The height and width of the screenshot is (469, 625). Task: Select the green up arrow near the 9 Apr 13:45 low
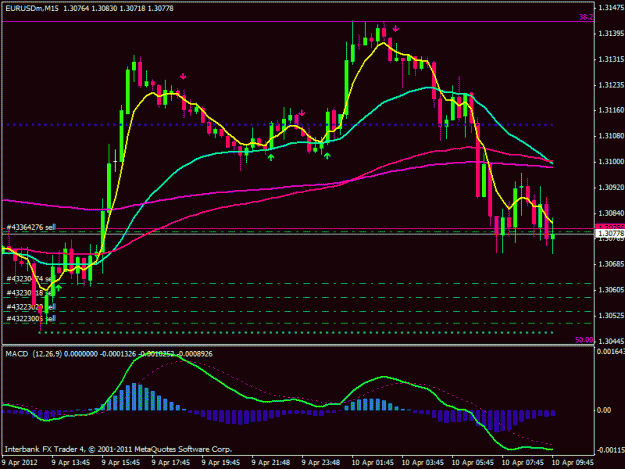click(59, 288)
